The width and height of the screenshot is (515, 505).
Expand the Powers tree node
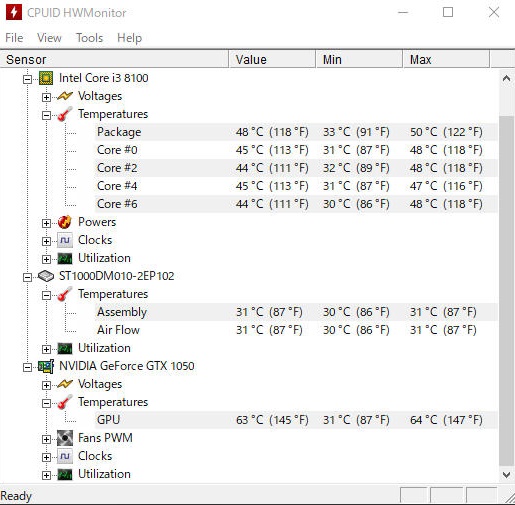coord(46,223)
